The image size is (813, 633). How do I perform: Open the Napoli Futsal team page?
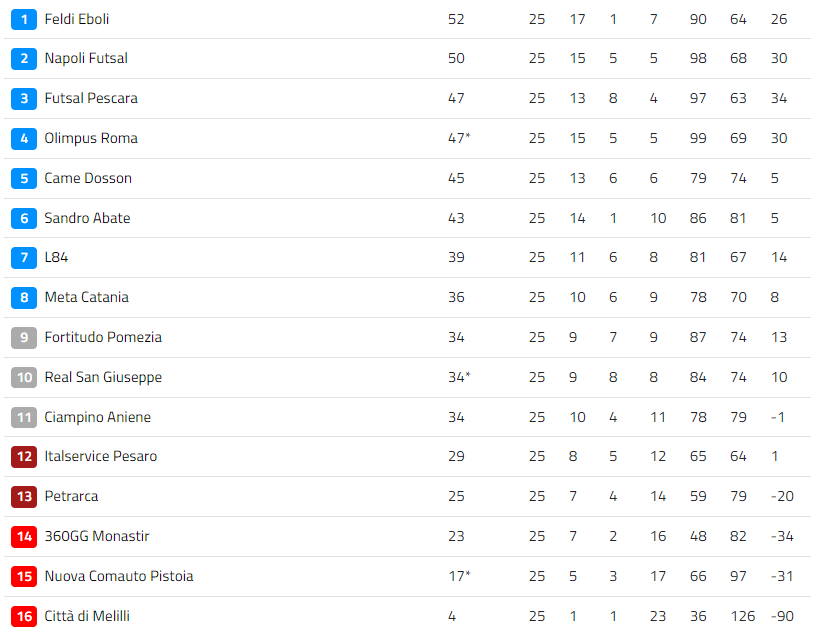click(x=86, y=58)
